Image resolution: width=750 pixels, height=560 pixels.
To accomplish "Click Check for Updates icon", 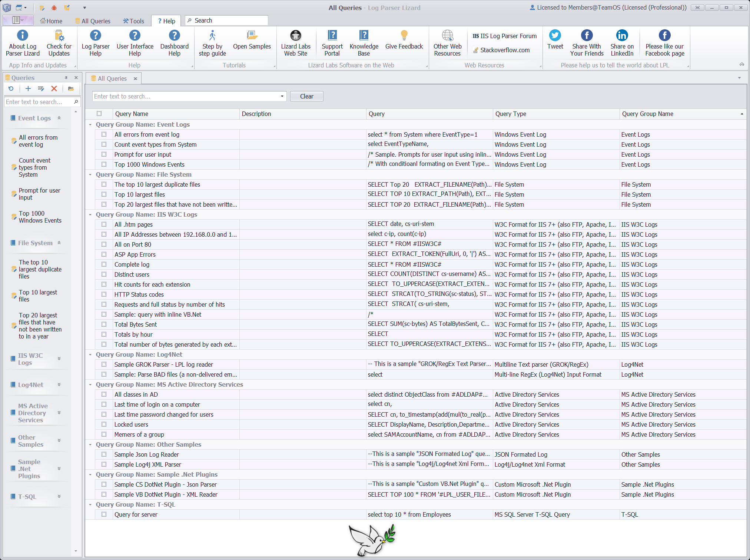I will 59,36.
